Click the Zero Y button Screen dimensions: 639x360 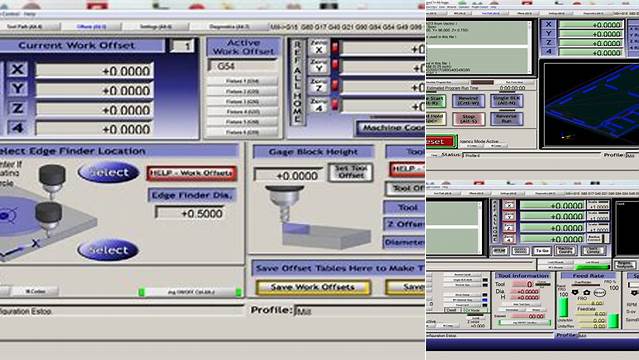point(319,67)
